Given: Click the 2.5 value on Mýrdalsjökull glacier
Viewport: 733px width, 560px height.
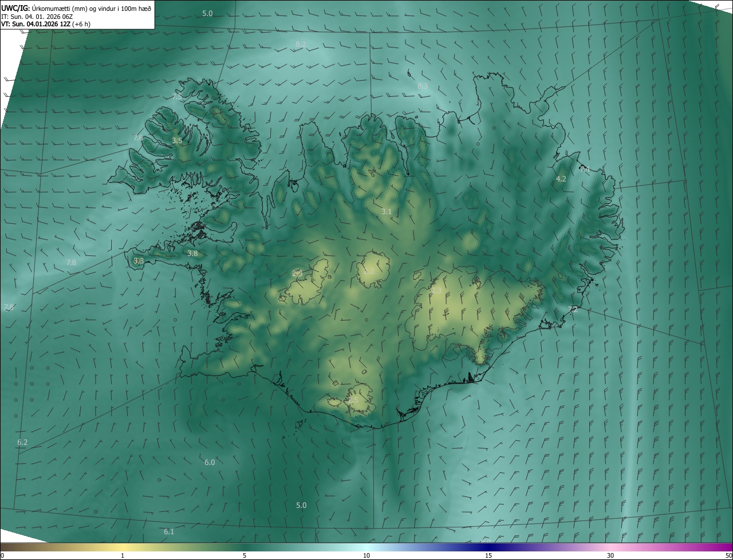Looking at the screenshot, I should pyautogui.click(x=353, y=400).
